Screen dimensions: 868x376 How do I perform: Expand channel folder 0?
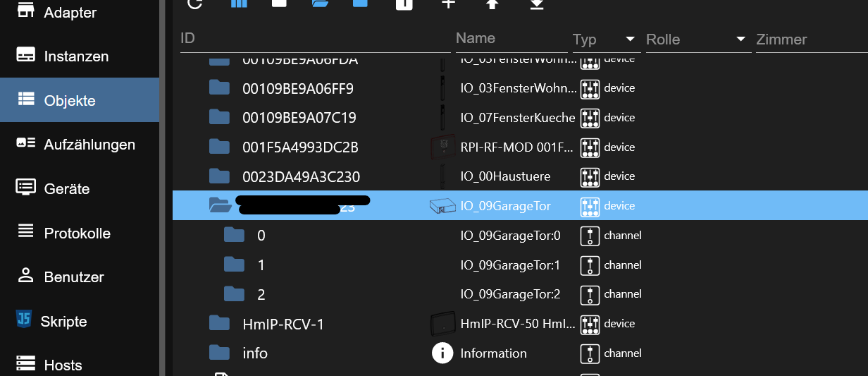[x=234, y=235]
